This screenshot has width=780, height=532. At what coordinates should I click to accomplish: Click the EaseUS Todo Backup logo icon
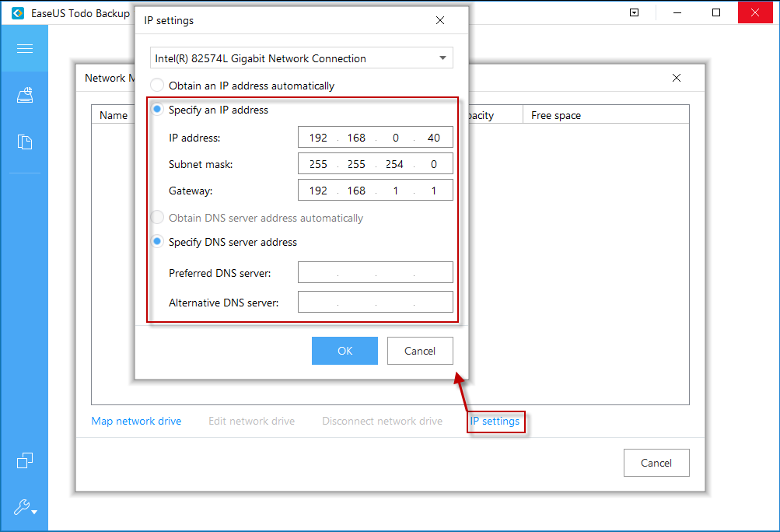coord(18,13)
